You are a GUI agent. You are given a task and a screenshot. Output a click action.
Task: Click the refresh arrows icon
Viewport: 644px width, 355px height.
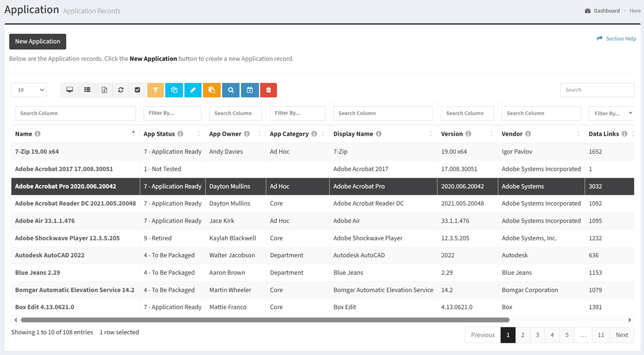pos(121,90)
